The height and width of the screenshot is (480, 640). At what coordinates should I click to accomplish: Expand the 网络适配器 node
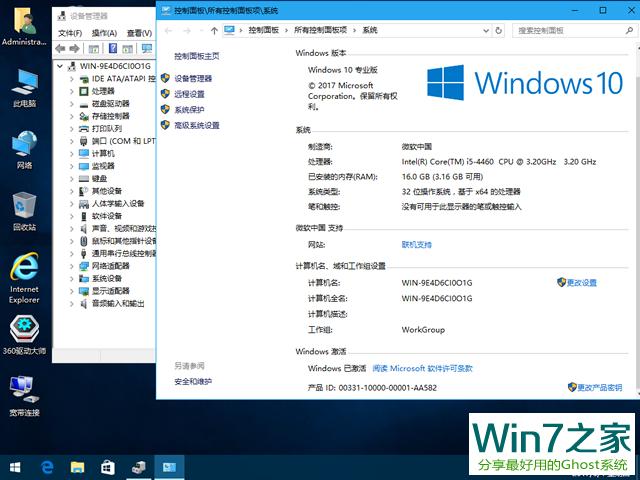pos(71,266)
